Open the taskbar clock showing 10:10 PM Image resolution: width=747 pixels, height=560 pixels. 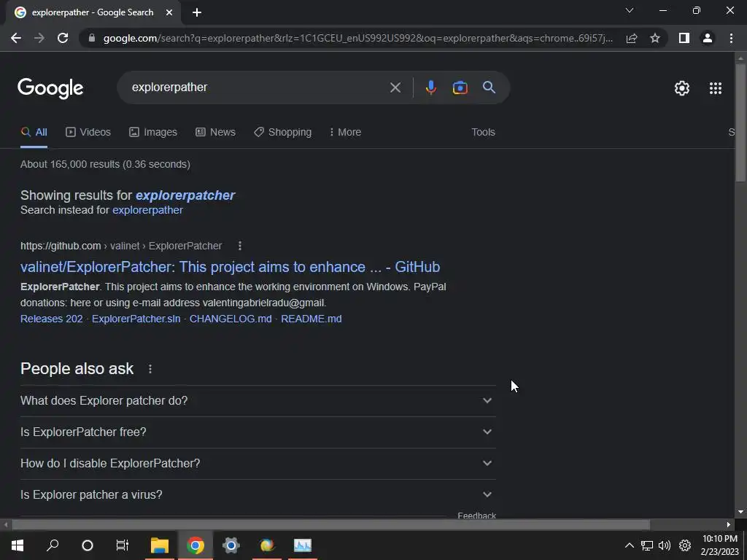tap(720, 545)
